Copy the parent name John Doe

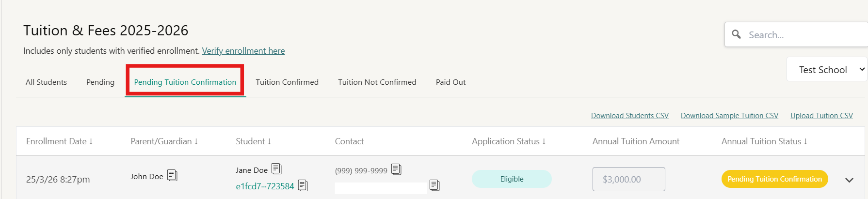tap(172, 175)
